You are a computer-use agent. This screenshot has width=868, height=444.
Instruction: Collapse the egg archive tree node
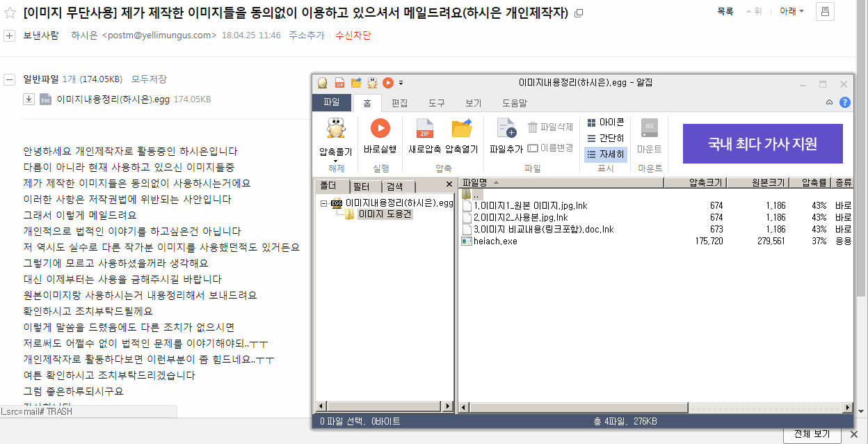click(x=324, y=203)
